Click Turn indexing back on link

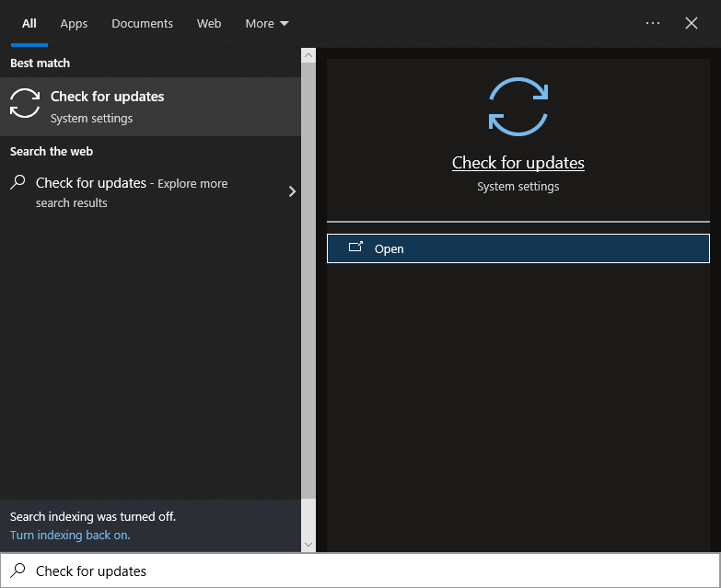(70, 535)
